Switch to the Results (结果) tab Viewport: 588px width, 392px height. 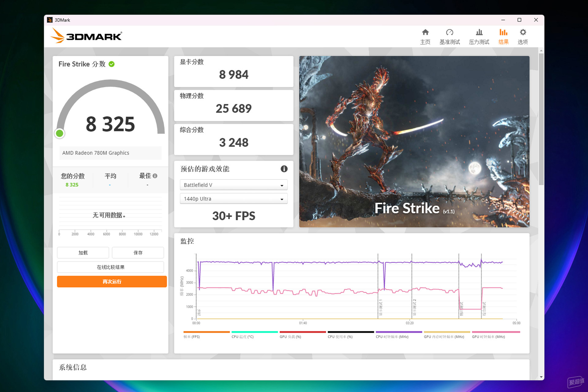pyautogui.click(x=503, y=37)
